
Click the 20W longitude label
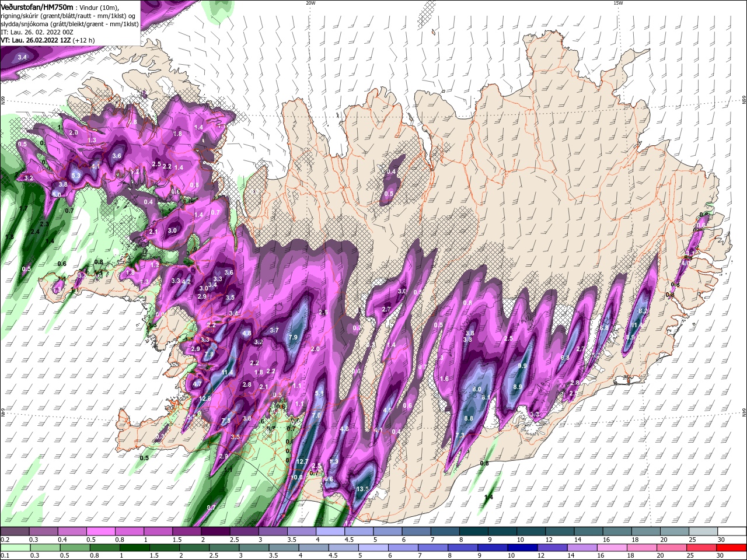[310, 3]
